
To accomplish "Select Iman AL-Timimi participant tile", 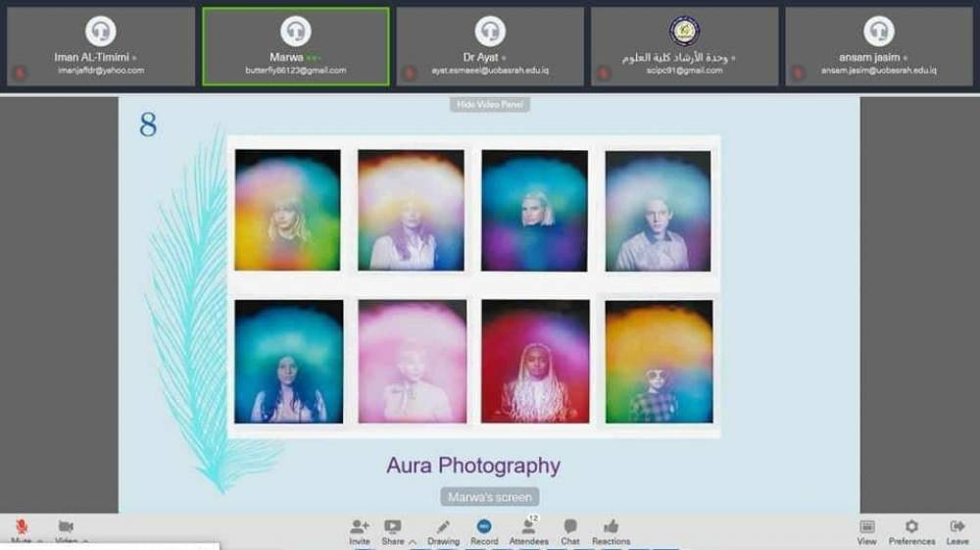I will 100,46.
